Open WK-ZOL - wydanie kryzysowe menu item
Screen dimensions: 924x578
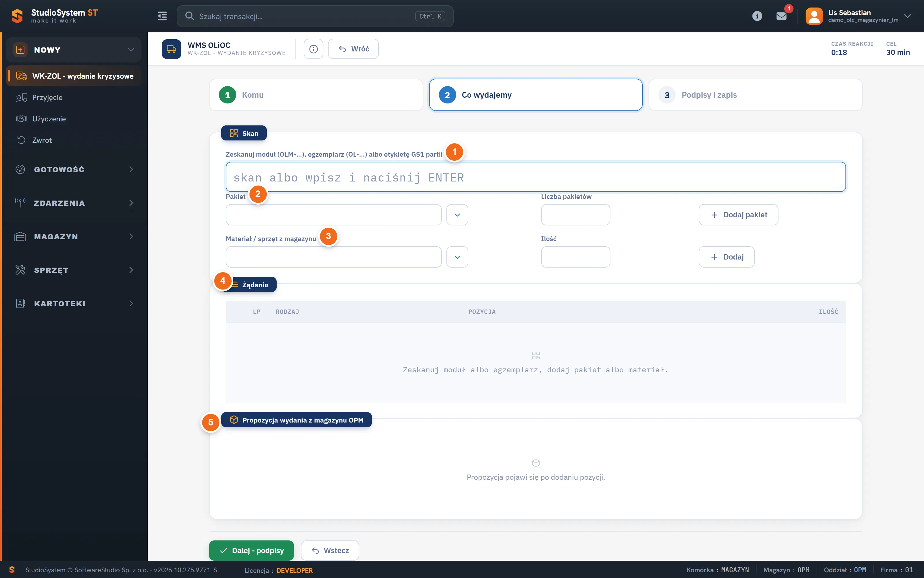coord(74,76)
